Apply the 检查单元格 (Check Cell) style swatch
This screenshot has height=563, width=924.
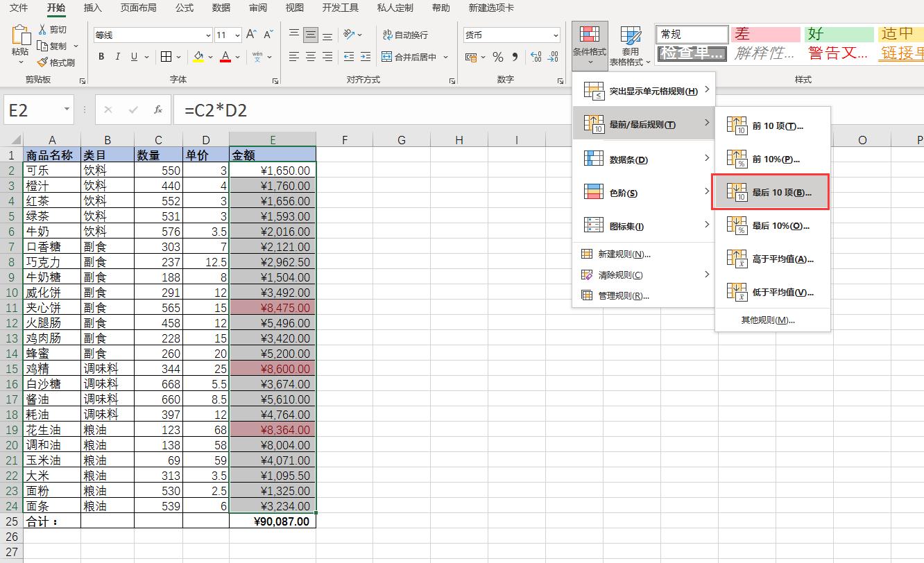click(692, 53)
